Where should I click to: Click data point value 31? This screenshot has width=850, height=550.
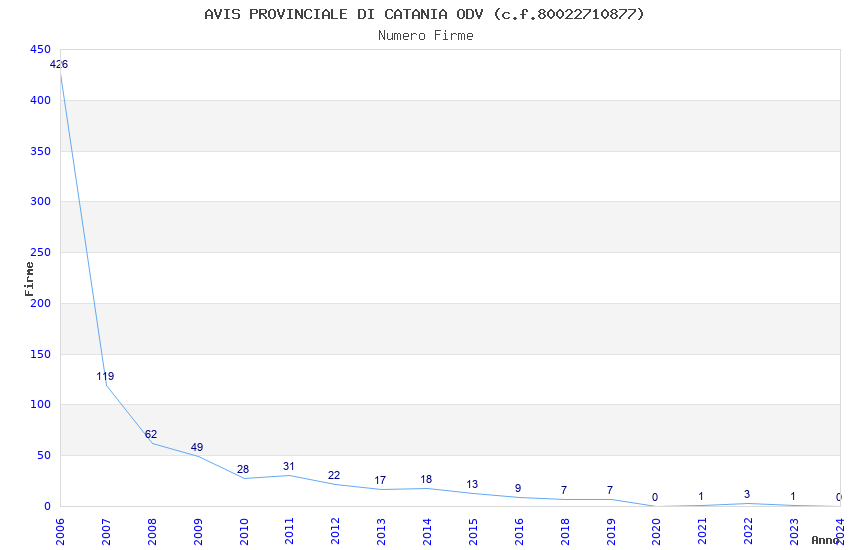coord(288,466)
